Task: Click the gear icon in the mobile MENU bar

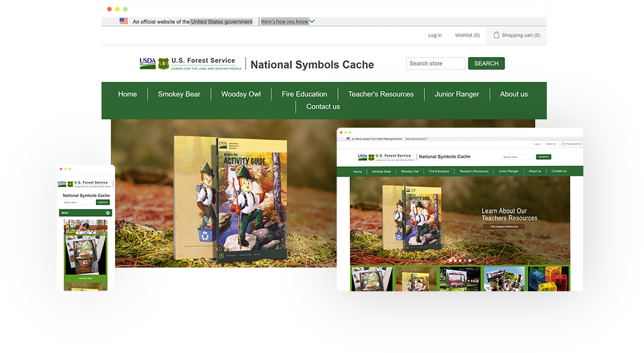Action: point(108,213)
